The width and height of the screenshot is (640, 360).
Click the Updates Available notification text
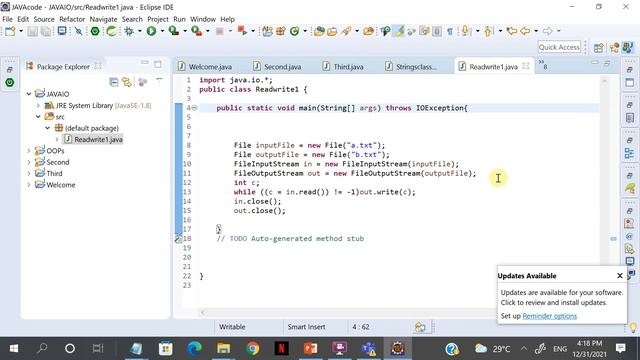[562, 298]
